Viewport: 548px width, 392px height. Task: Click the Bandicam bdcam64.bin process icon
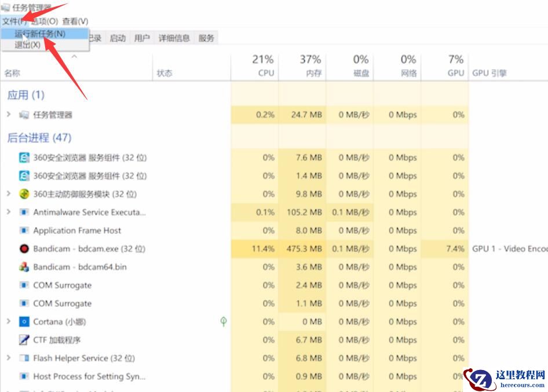click(24, 267)
